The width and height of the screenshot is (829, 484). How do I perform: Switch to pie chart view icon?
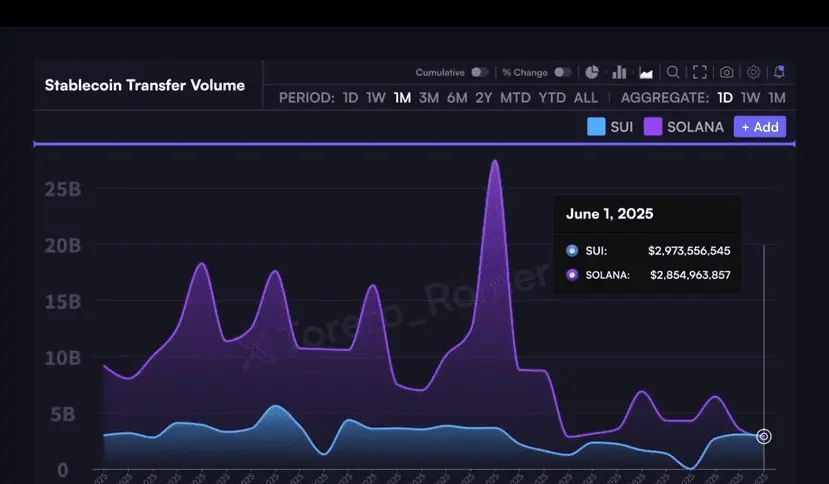click(592, 72)
